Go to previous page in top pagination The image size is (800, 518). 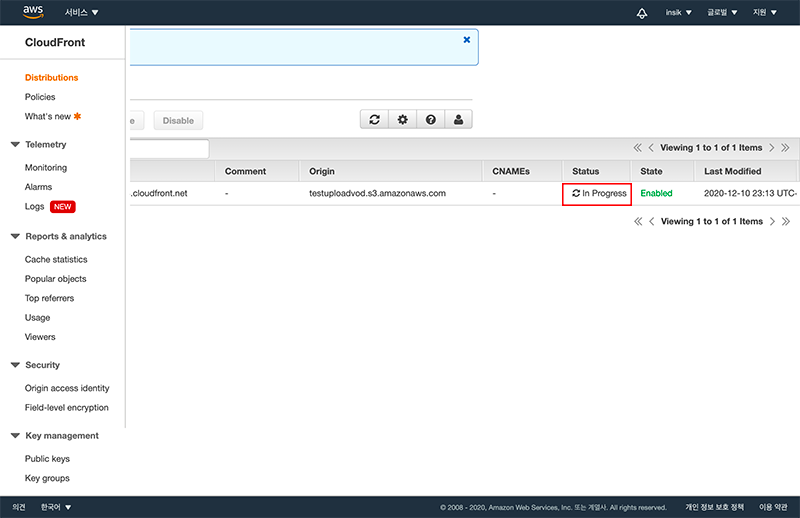point(651,147)
